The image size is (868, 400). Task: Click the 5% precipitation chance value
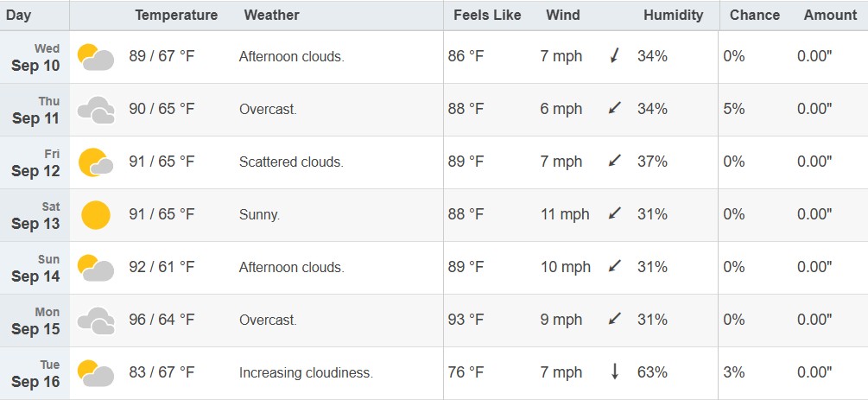tap(733, 109)
